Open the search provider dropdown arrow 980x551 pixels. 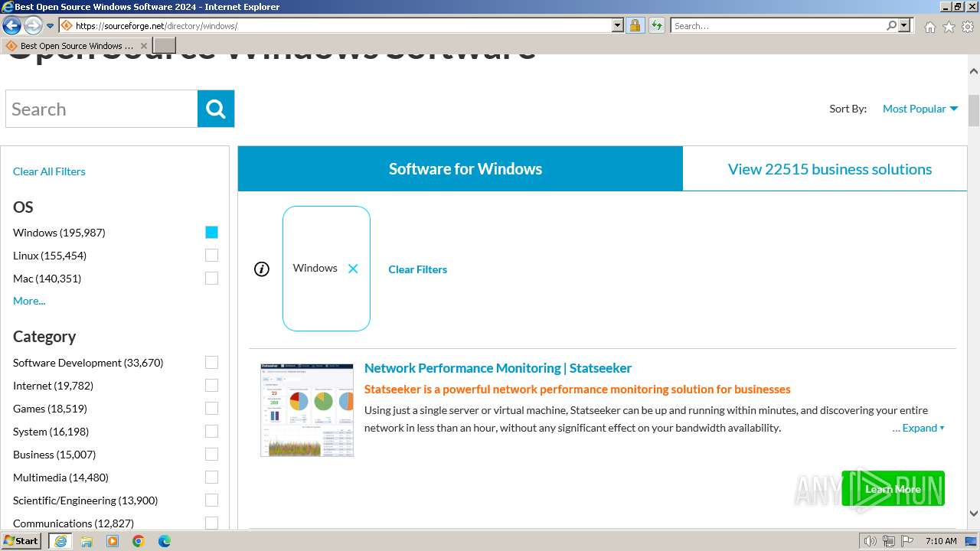pos(904,25)
